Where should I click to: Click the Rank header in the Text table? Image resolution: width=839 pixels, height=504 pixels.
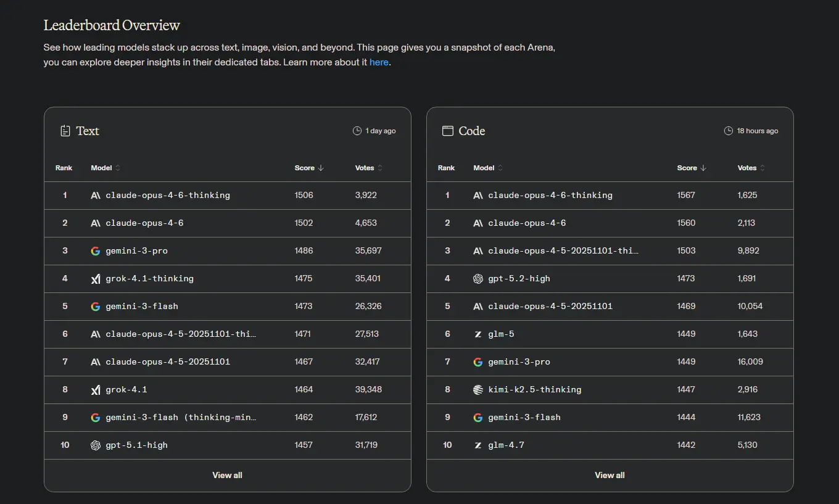(x=64, y=168)
